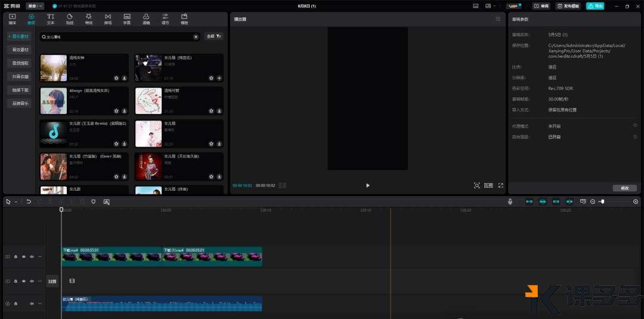Toggle the second teal timeline link button
The image size is (644, 319).
543,202
